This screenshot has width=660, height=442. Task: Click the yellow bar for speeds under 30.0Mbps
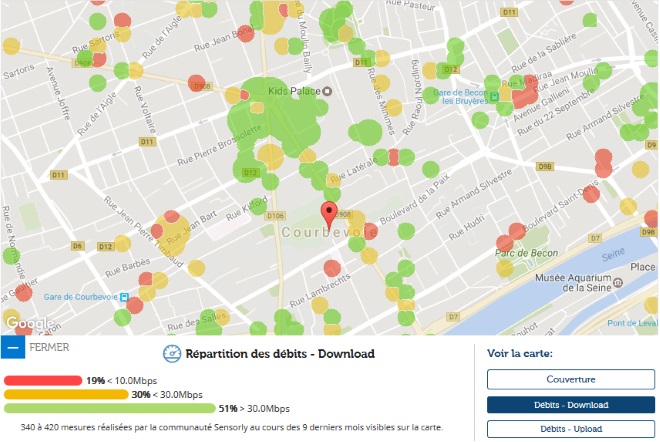pos(64,394)
